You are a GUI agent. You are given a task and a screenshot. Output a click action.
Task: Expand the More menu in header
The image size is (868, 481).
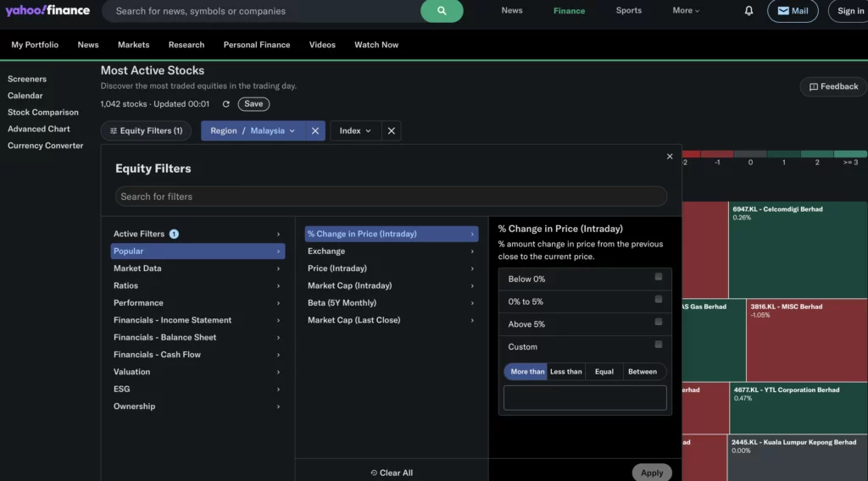[685, 10]
